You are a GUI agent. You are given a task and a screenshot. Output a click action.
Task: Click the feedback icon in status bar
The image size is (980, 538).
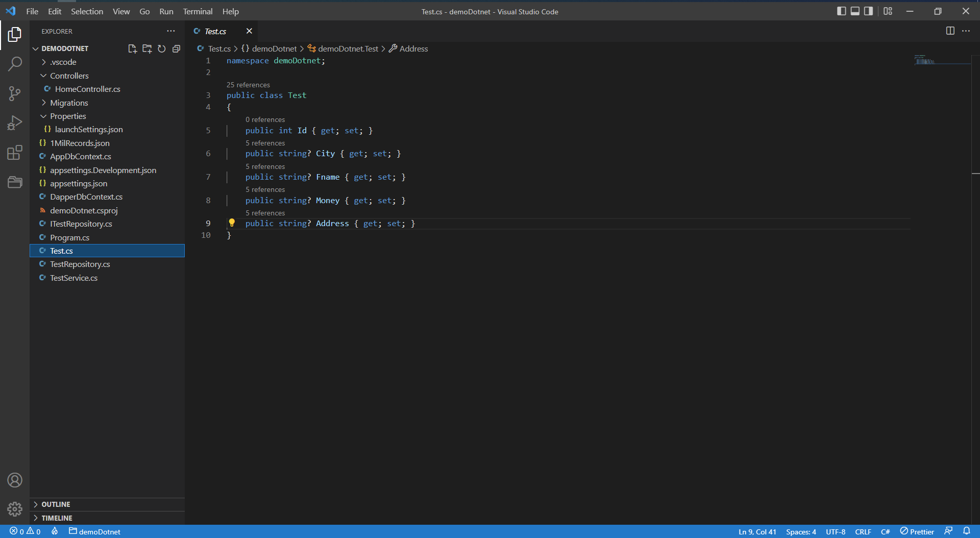pos(948,531)
